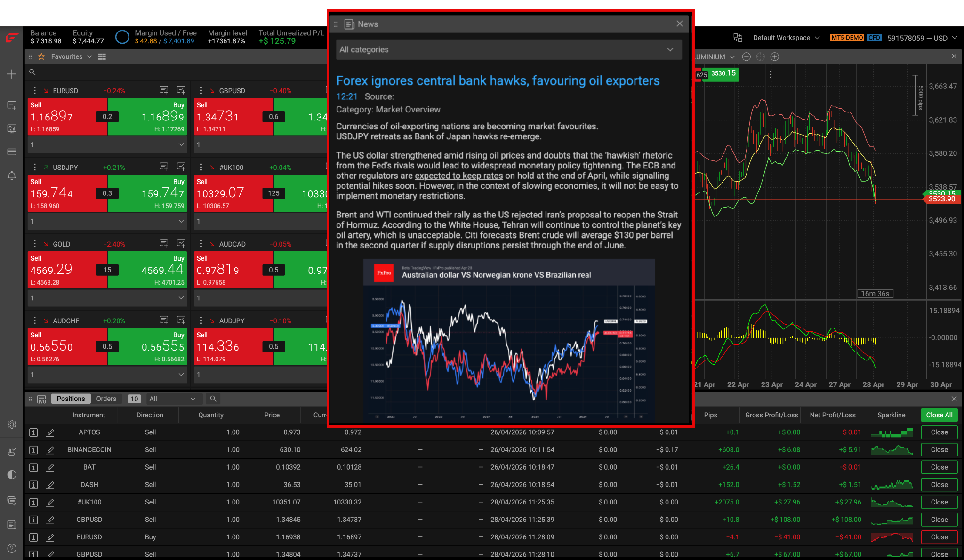Open the GBPUSD tile three-dot menu
The height and width of the screenshot is (560, 964).
(201, 90)
